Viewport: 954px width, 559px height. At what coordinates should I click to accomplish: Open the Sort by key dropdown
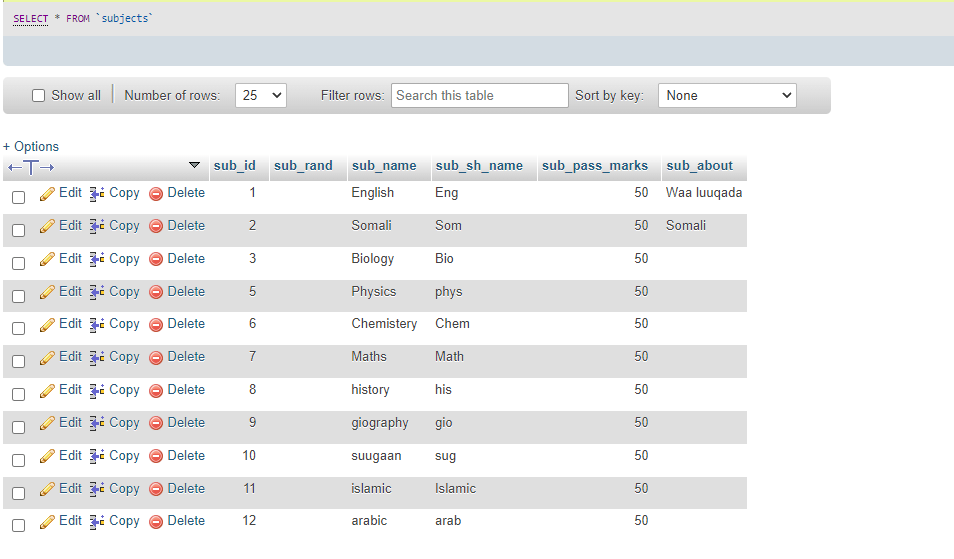click(x=727, y=95)
